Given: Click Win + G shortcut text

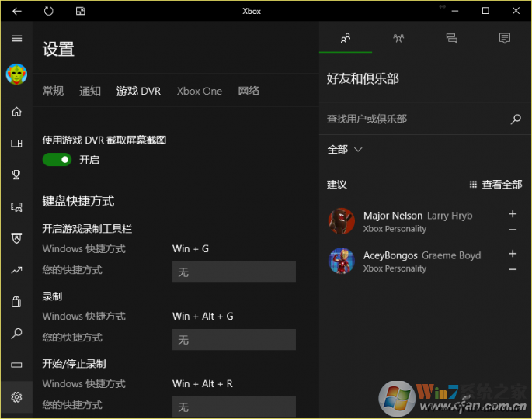Looking at the screenshot, I should (191, 249).
